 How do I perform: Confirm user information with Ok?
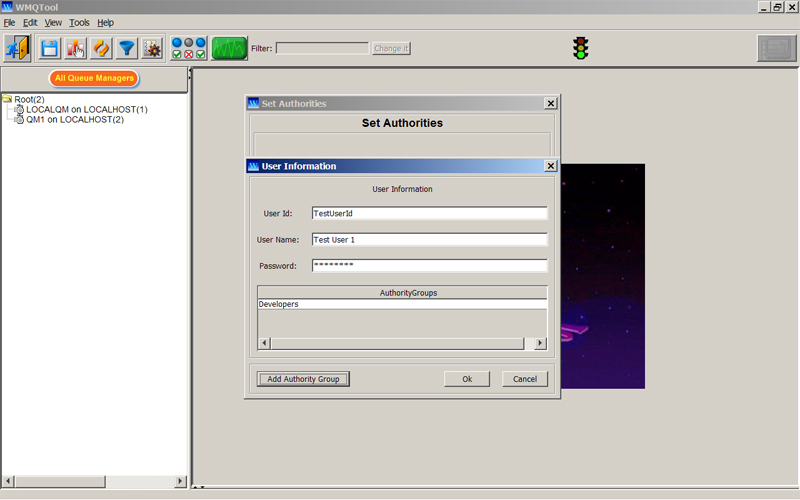click(x=467, y=379)
